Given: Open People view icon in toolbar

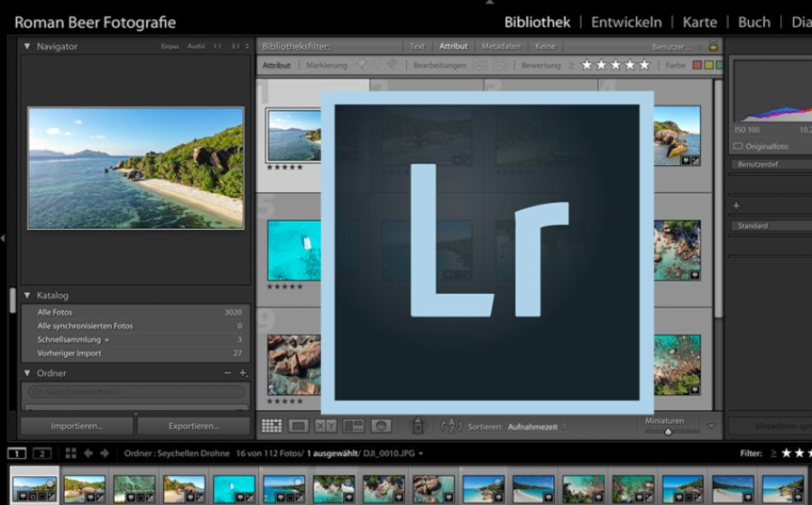Looking at the screenshot, I should [x=381, y=426].
